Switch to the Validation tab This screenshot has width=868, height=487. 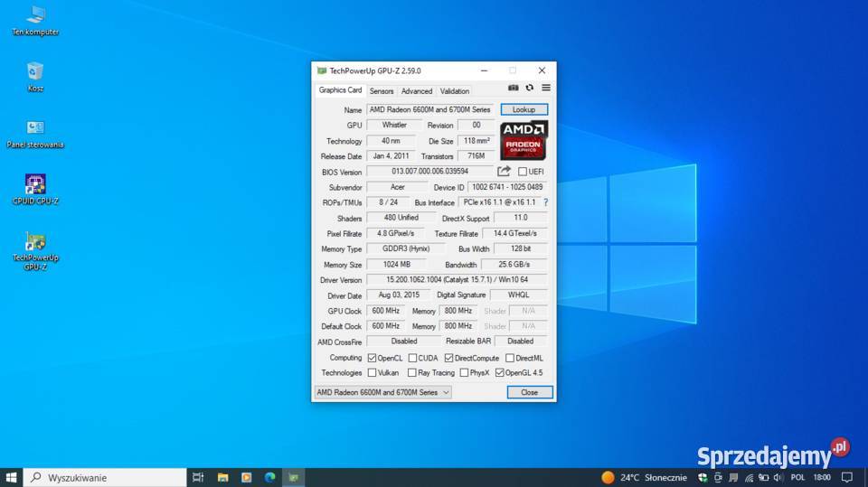pyautogui.click(x=455, y=91)
